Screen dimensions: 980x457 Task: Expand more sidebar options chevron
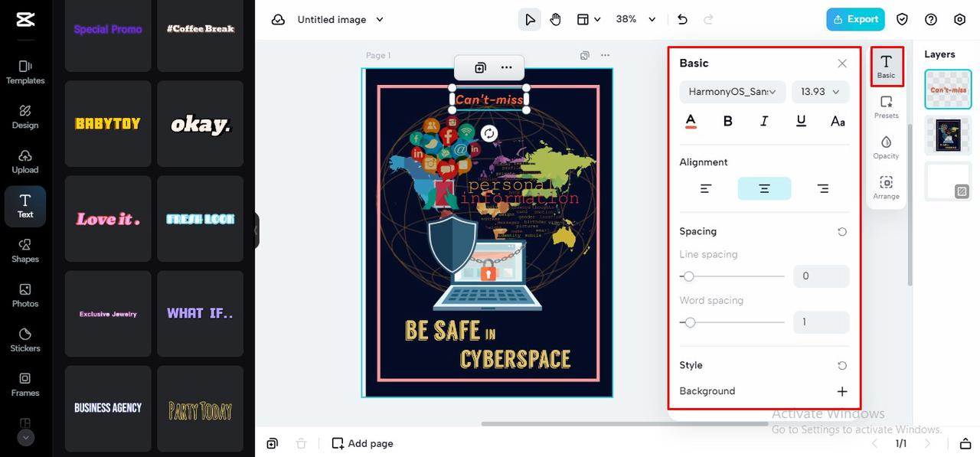pos(25,438)
